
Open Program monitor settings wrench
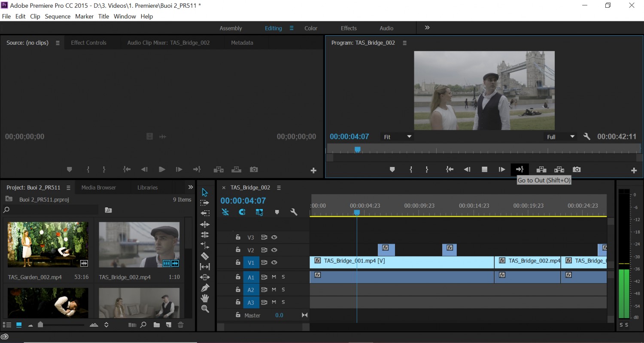[587, 137]
